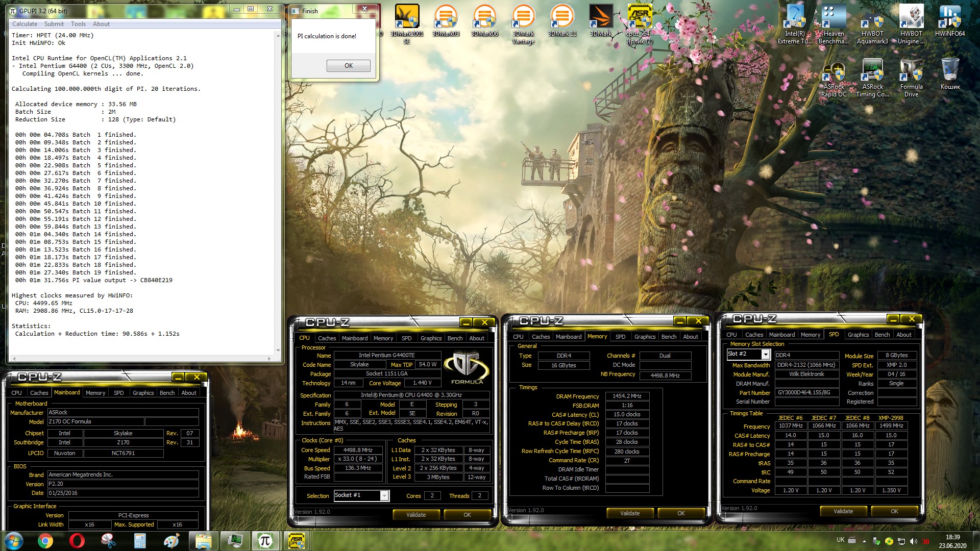Image resolution: width=980 pixels, height=551 pixels.
Task: Select the DRAM Frequency value 1454.2 MHz
Action: point(627,396)
